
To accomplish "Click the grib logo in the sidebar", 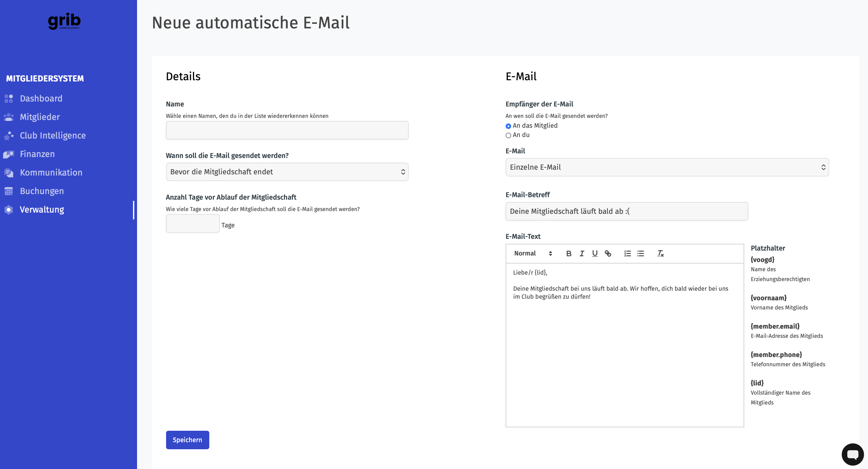I will pos(64,21).
